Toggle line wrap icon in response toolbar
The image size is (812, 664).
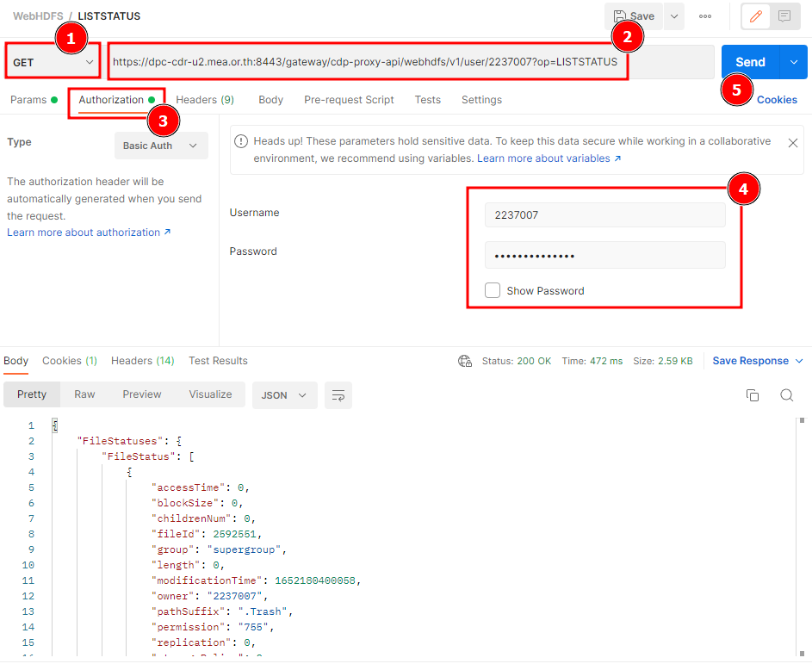338,395
